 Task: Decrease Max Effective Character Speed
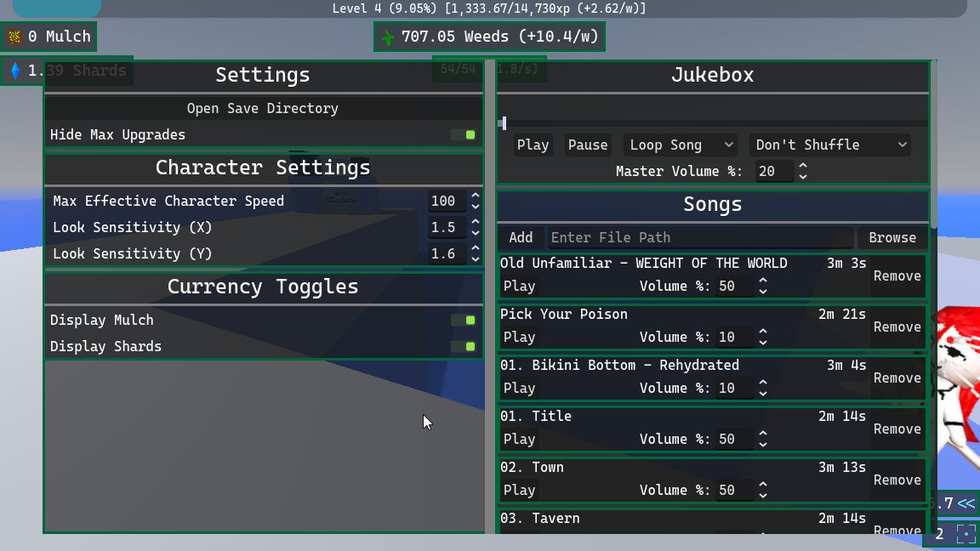[x=476, y=207]
